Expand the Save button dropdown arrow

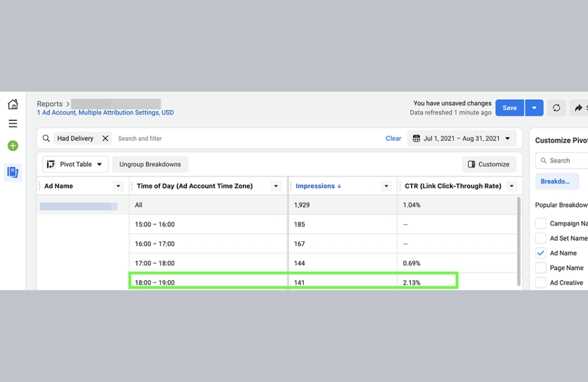click(x=534, y=108)
